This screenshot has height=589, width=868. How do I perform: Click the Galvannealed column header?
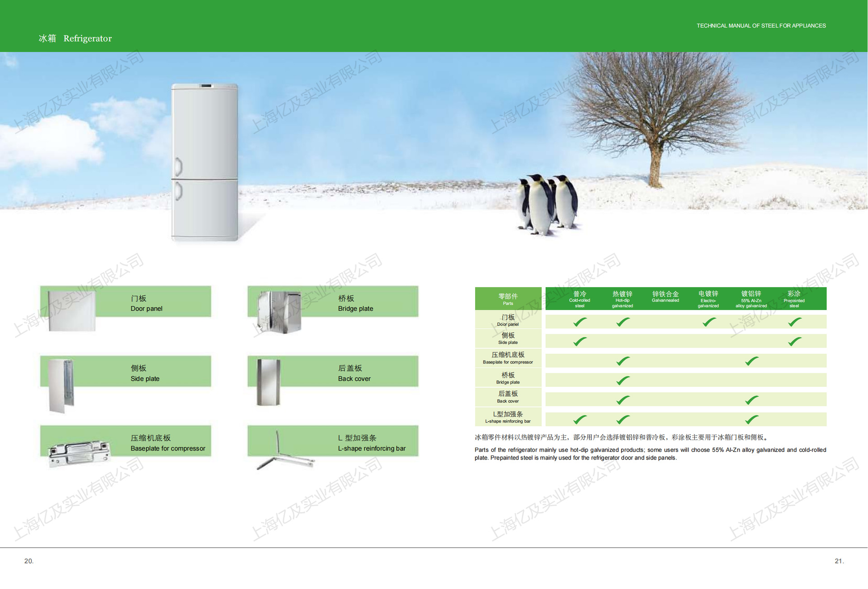click(x=665, y=297)
